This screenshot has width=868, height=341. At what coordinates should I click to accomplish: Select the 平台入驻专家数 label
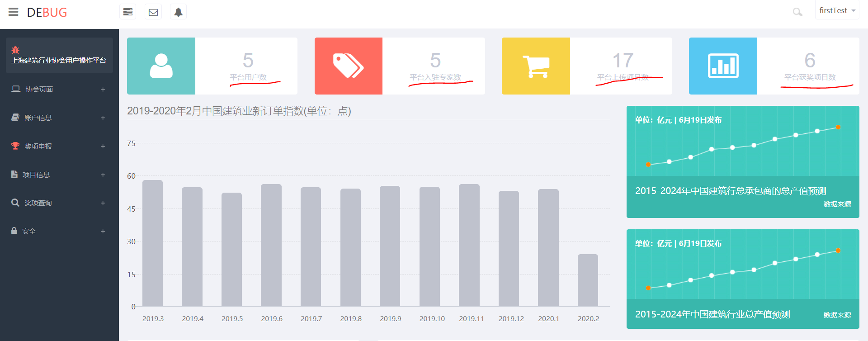coord(435,77)
